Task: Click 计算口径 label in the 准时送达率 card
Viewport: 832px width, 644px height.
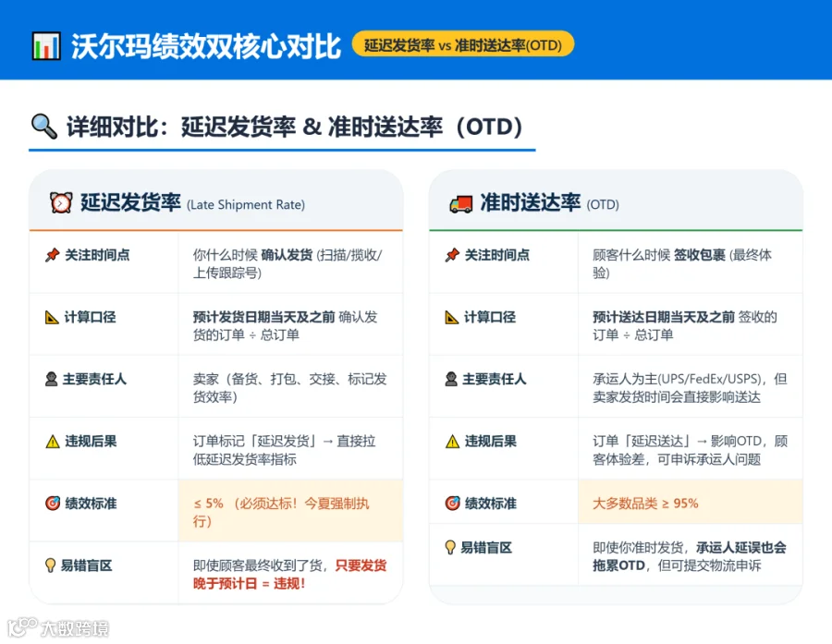Action: (x=490, y=317)
